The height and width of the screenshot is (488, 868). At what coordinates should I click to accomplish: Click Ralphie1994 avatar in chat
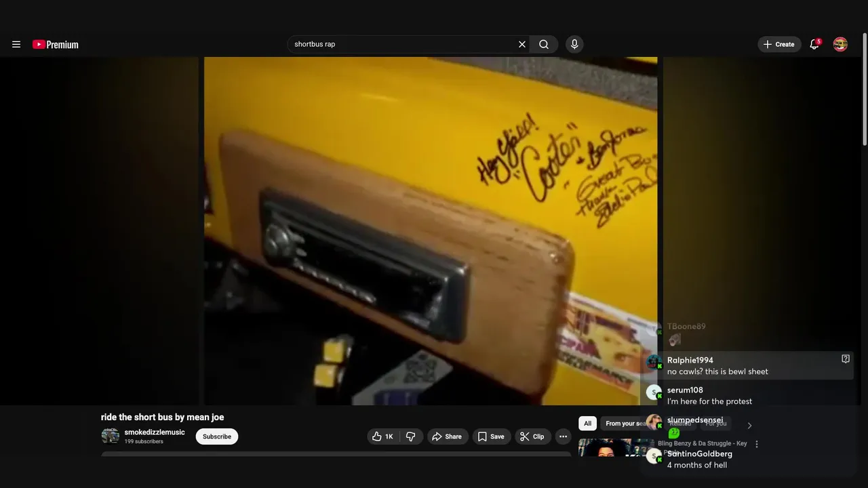pos(654,363)
